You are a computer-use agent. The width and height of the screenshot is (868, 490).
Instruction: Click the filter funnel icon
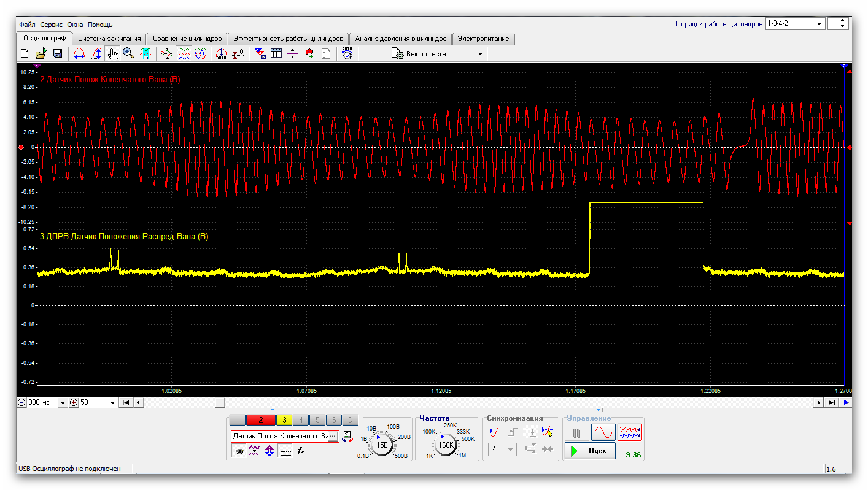[x=260, y=53]
